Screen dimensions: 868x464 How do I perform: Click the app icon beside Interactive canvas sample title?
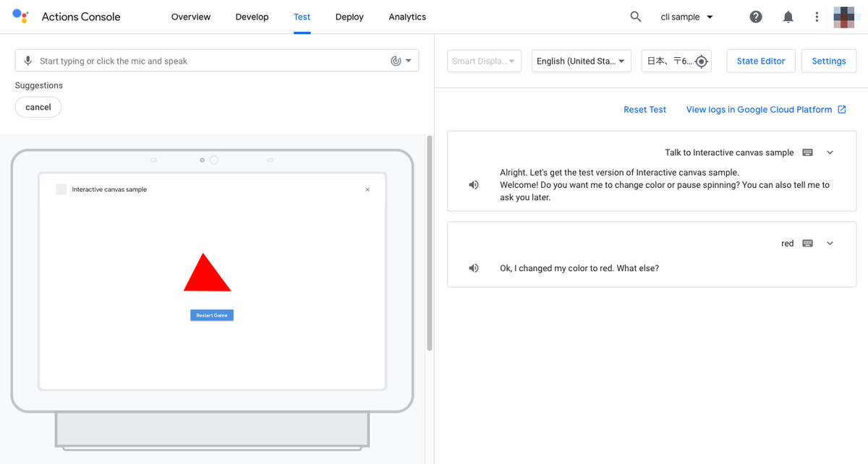tap(61, 189)
